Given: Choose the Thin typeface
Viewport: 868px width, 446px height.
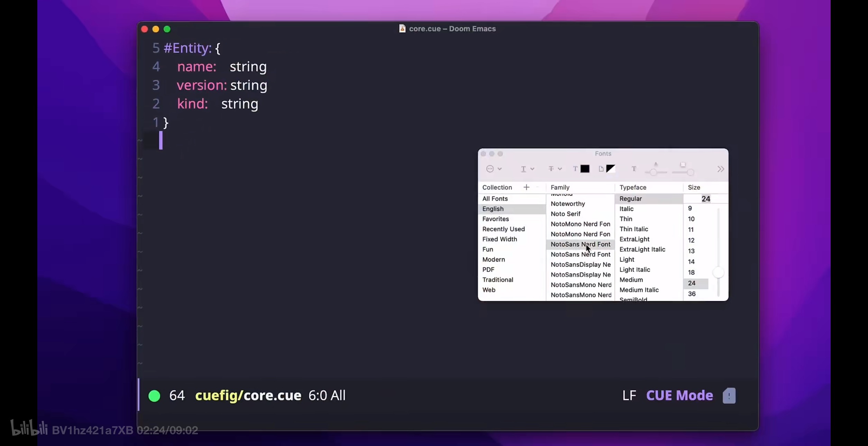Looking at the screenshot, I should pos(649,219).
